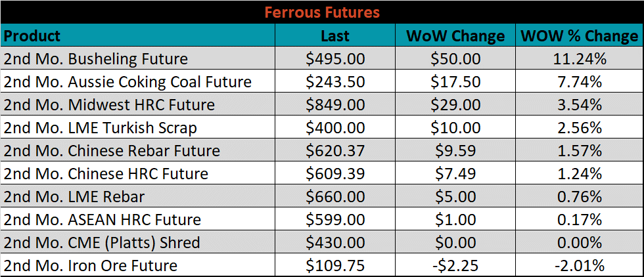The width and height of the screenshot is (644, 277).
Task: Select the Product column header
Action: tap(138, 35)
